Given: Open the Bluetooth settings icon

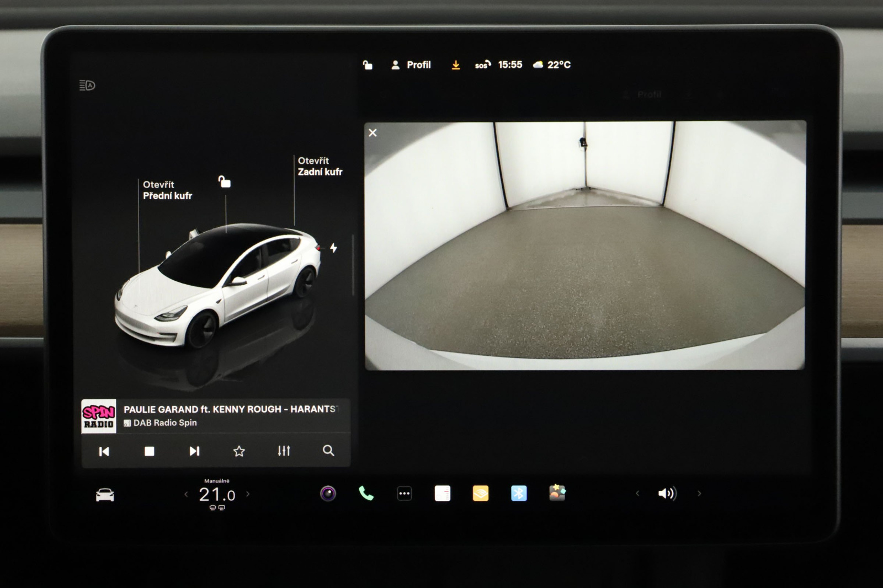Looking at the screenshot, I should (x=519, y=493).
